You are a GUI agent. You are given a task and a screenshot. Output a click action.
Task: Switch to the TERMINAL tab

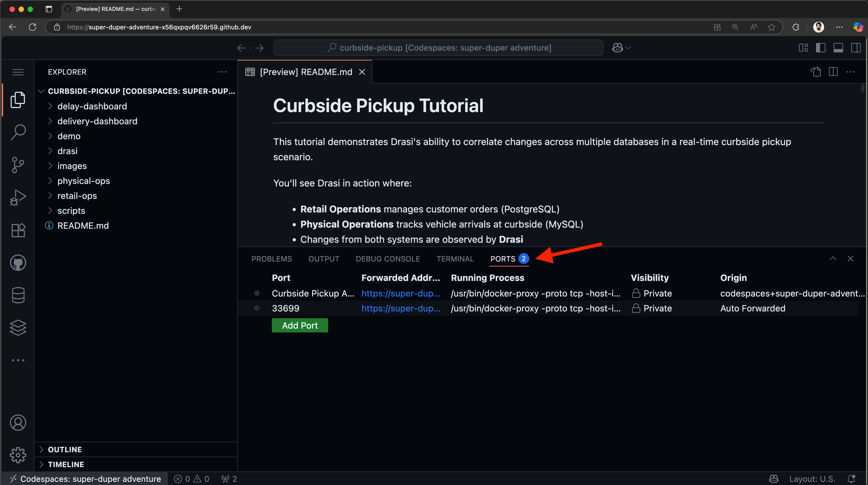pos(455,259)
